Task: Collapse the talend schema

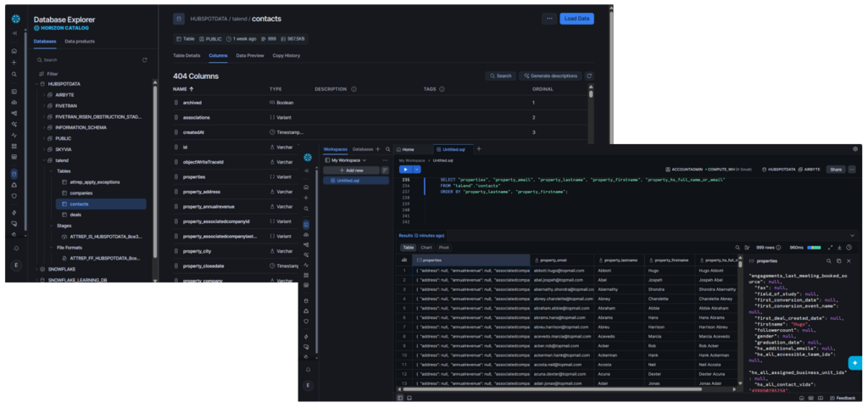Action: point(44,160)
